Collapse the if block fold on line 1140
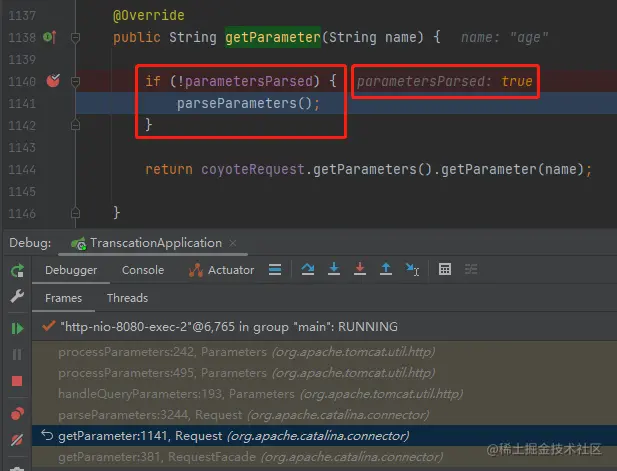The width and height of the screenshot is (617, 471). pyautogui.click(x=75, y=81)
